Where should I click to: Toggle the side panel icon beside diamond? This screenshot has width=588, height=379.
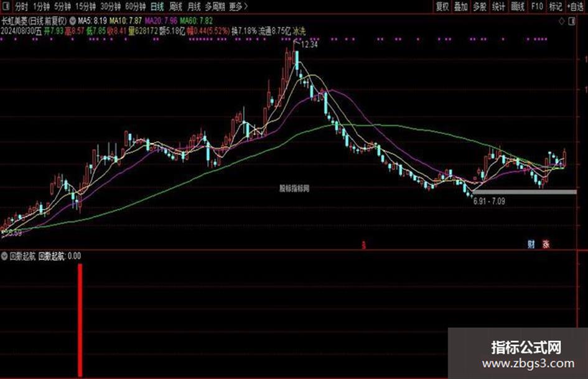click(x=572, y=21)
